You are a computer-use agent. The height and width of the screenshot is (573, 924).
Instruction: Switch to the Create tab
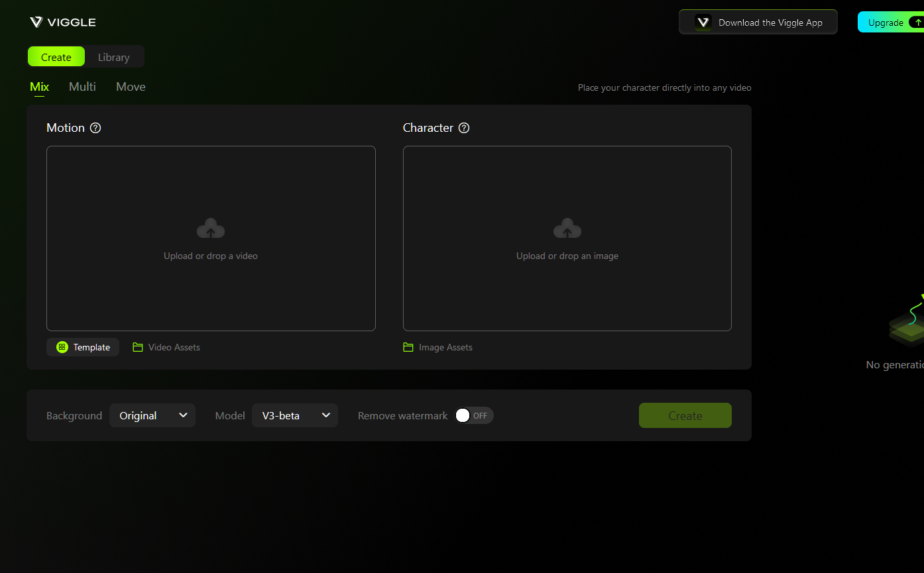pyautogui.click(x=56, y=57)
